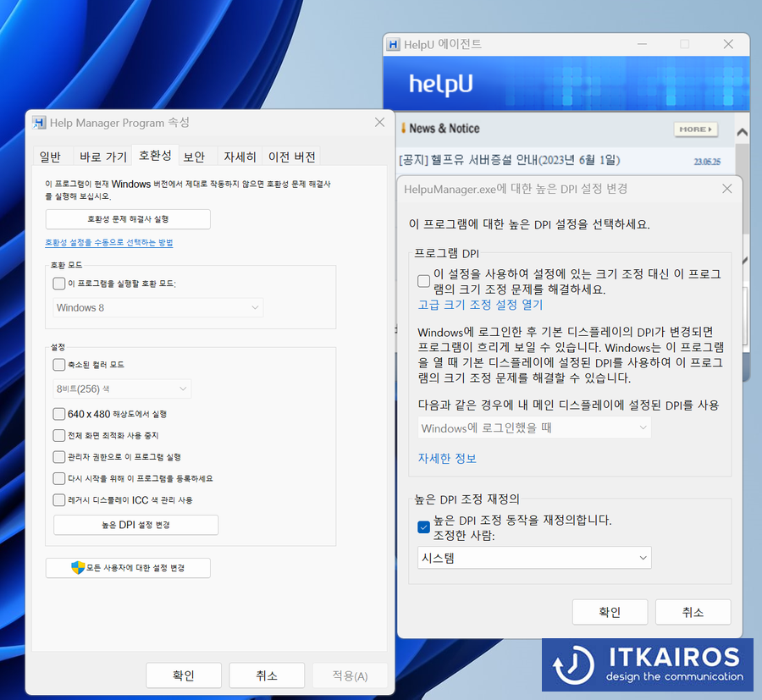
Task: Click the 23.06.25 notice date
Action: click(x=707, y=162)
